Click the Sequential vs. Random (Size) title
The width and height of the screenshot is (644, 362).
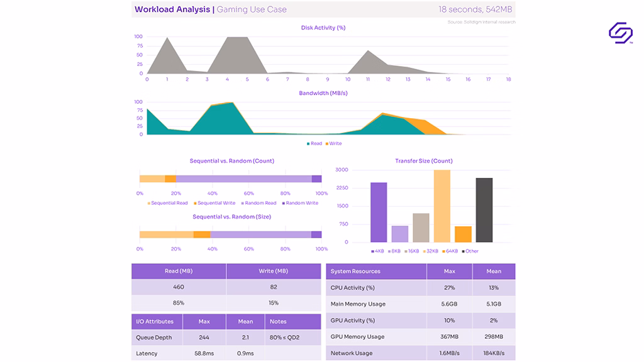(231, 217)
